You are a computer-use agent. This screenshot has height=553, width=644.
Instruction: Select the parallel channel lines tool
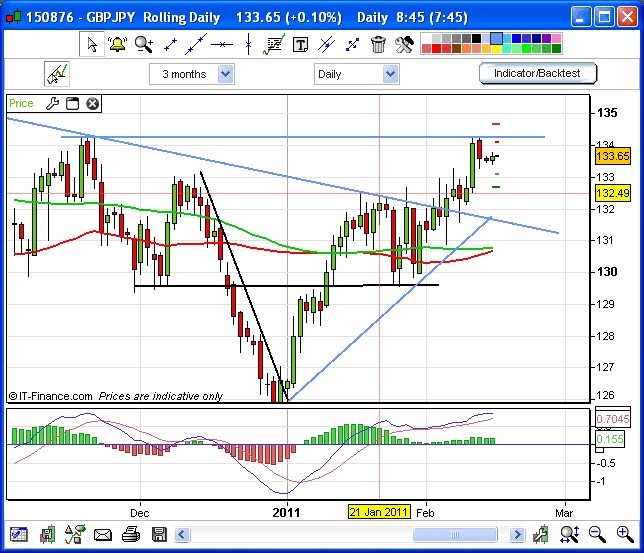326,44
